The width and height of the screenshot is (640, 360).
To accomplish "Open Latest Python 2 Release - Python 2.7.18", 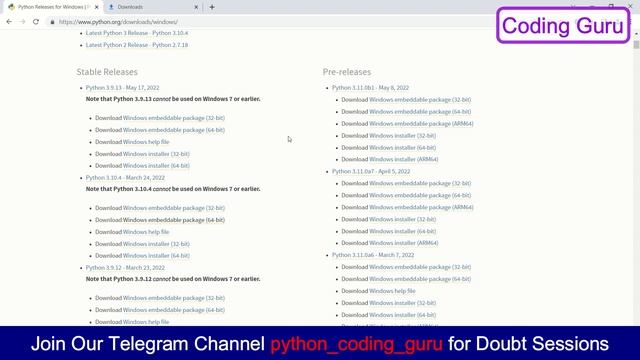I will tap(137, 45).
